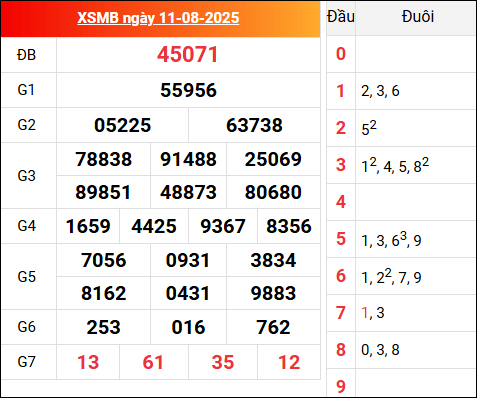
Task: Select G2 number 63738
Action: point(254,125)
